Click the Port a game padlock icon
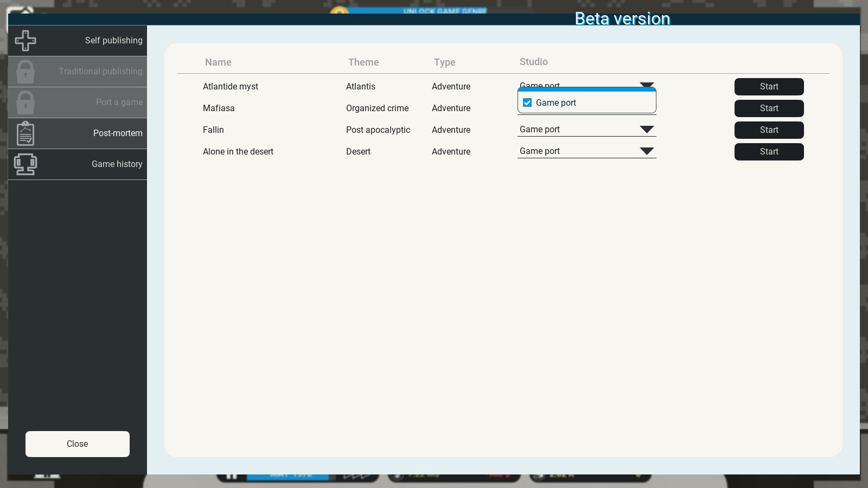 click(25, 102)
